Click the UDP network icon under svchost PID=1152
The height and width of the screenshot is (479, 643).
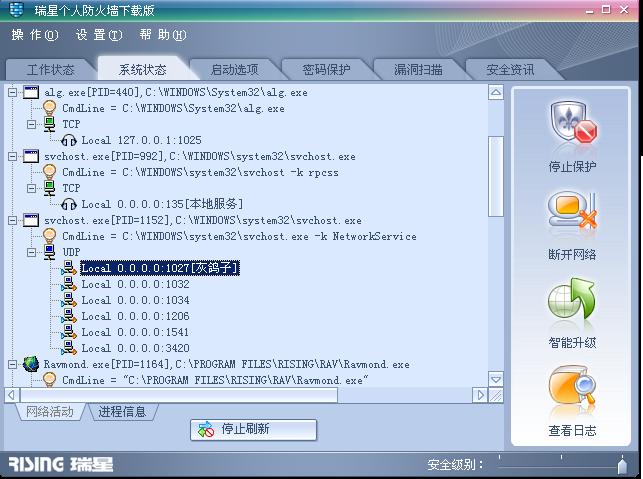(50, 252)
